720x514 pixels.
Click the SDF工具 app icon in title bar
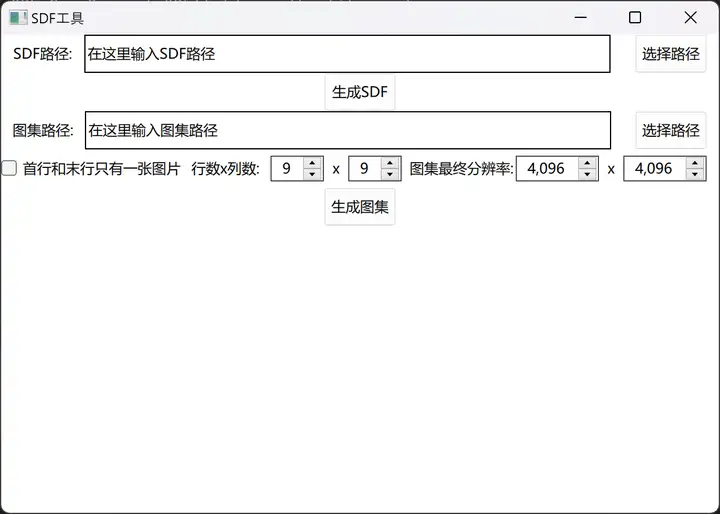point(18,18)
